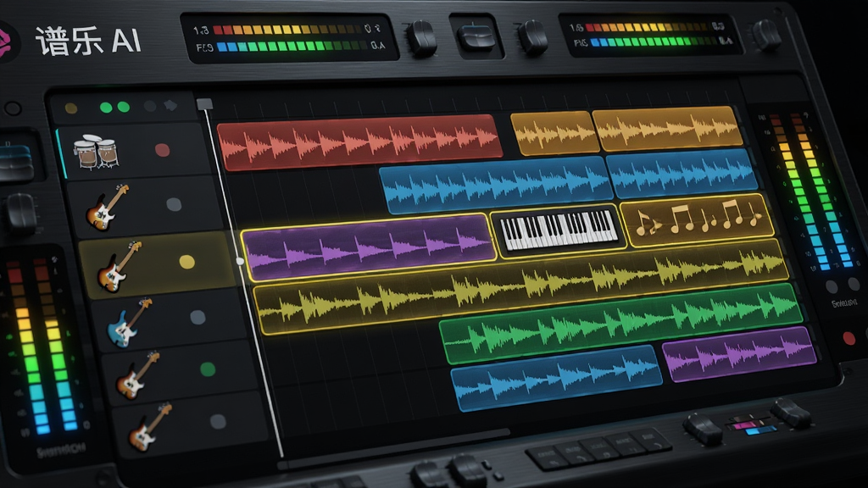Click the second green dot in the header bar
The width and height of the screenshot is (868, 488).
pos(124,107)
